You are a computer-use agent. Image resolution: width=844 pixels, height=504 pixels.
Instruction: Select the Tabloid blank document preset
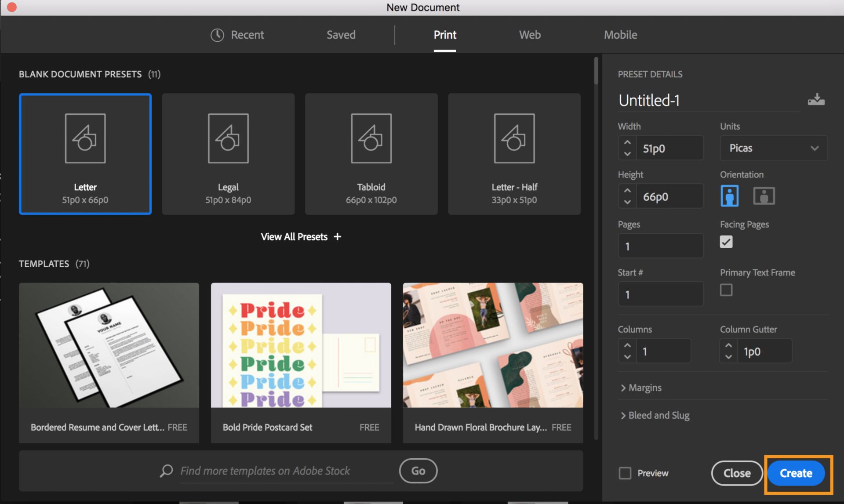tap(371, 153)
